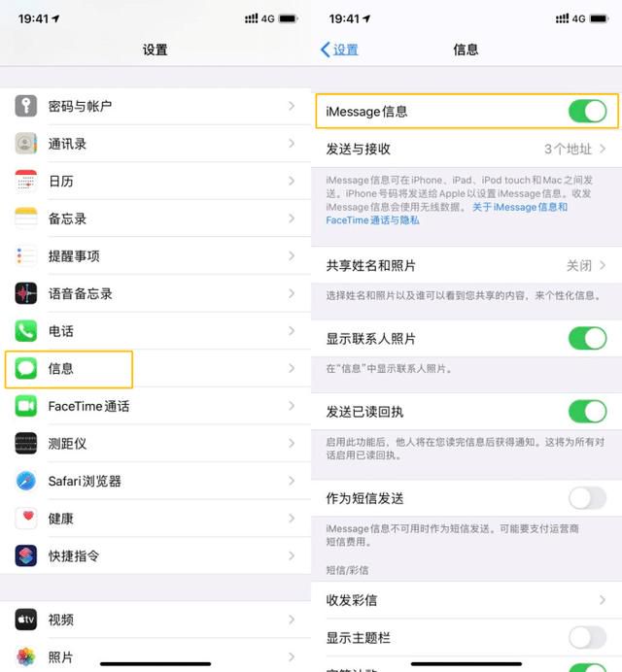This screenshot has height=672, width=622.
Task: Tap the Messages (信息) speech bubble icon
Action: pyautogui.click(x=25, y=369)
